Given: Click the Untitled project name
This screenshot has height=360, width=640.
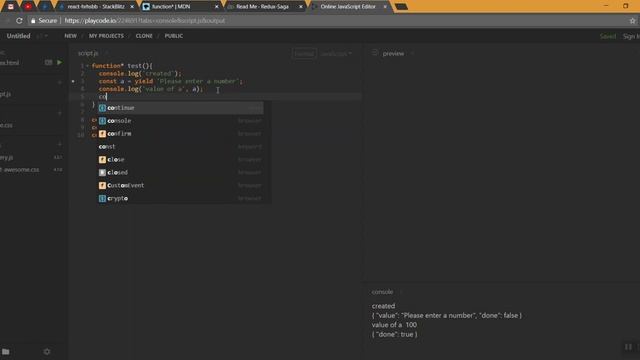Looking at the screenshot, I should (18, 36).
